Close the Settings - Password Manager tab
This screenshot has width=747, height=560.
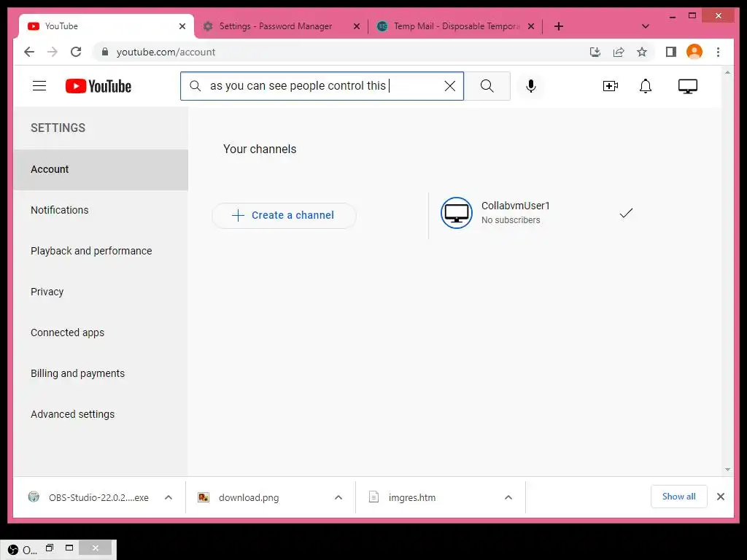356,26
